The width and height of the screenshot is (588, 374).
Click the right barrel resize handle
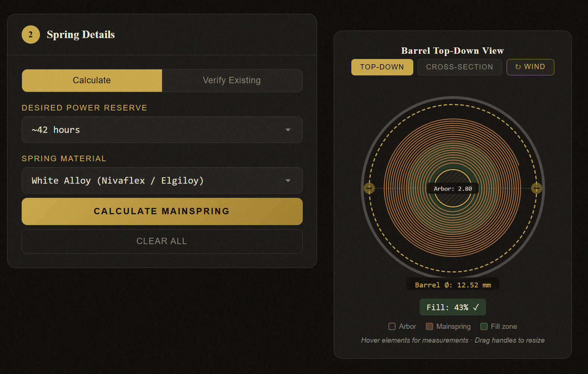536,188
